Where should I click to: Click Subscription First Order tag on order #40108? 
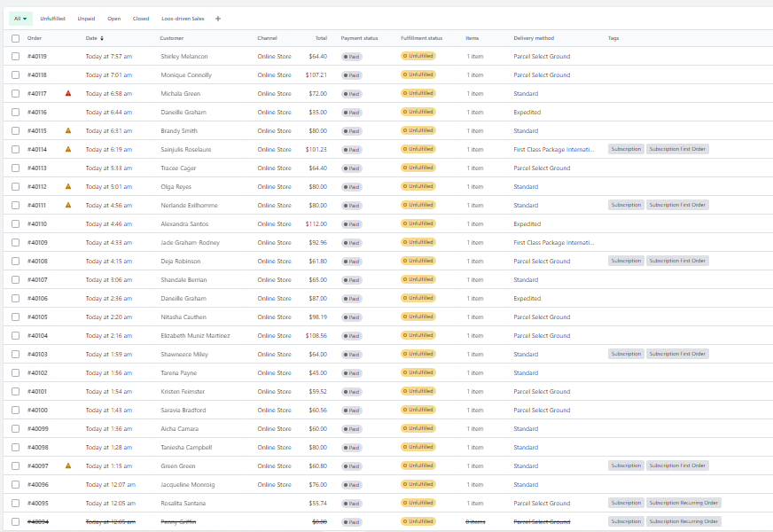[677, 261]
